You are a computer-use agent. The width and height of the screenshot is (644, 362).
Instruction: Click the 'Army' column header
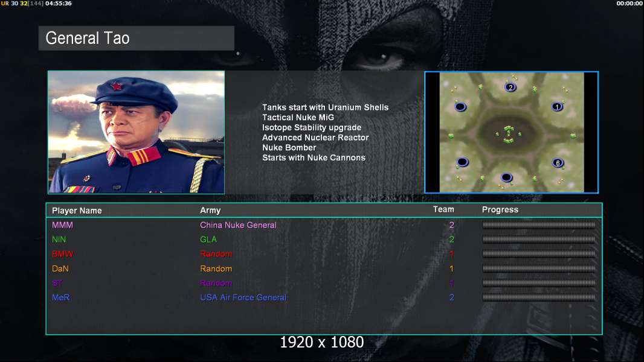210,211
